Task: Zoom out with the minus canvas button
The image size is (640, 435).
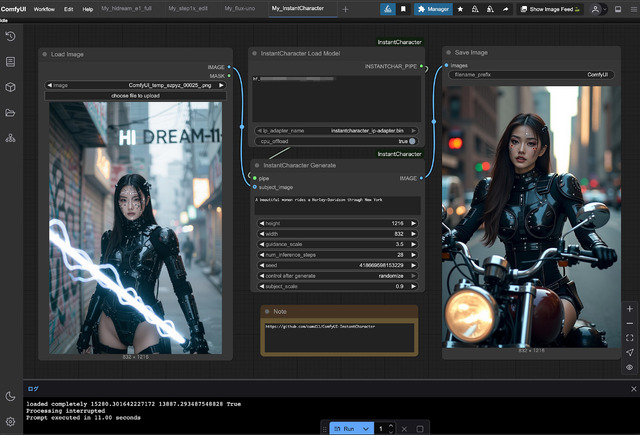Action: [630, 324]
